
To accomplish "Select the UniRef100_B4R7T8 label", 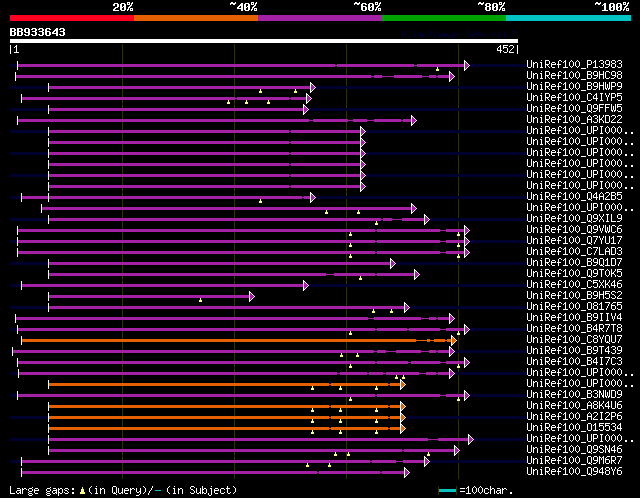I will (x=574, y=329).
